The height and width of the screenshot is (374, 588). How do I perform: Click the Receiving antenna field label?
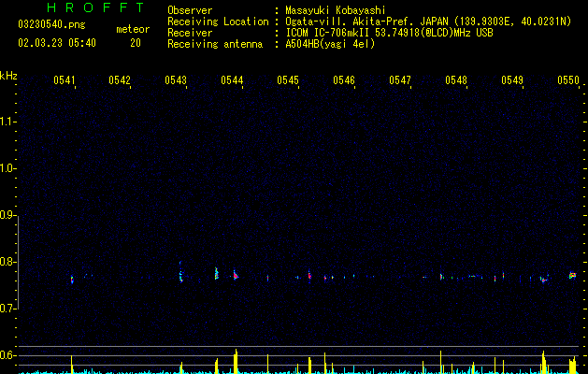point(215,44)
